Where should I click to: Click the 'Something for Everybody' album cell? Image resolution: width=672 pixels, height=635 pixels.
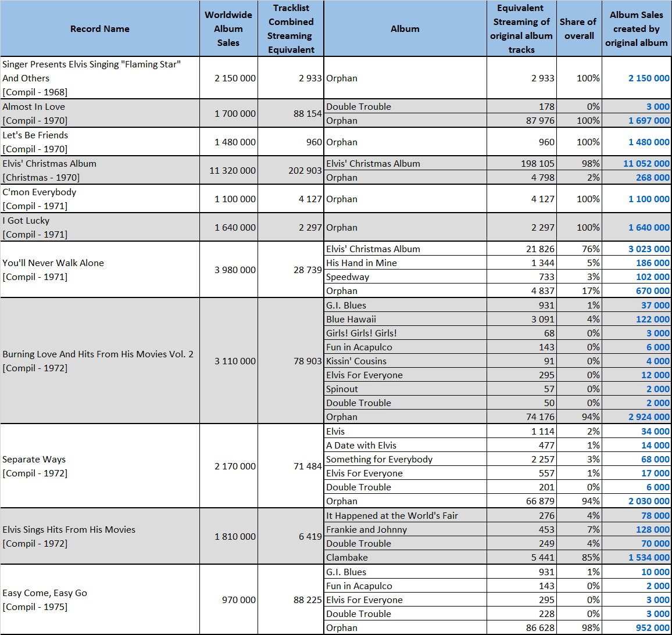tap(405, 459)
